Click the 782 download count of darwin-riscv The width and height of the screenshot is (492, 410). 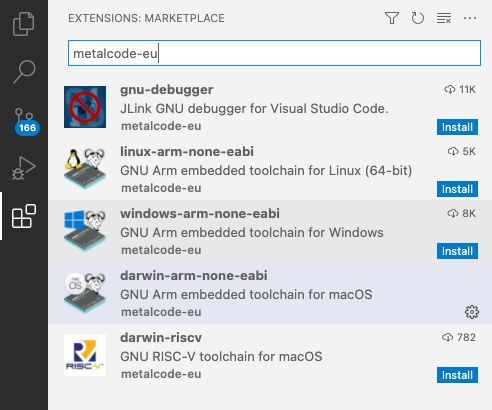(459, 337)
